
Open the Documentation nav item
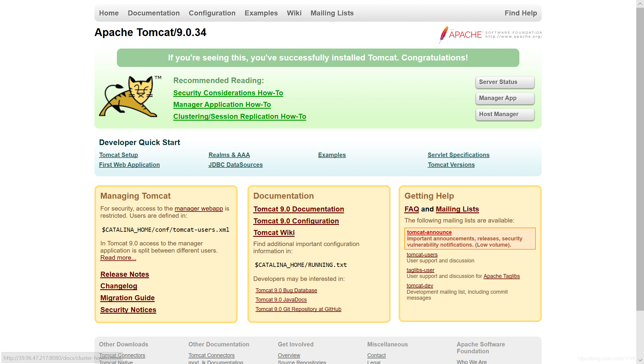point(154,13)
